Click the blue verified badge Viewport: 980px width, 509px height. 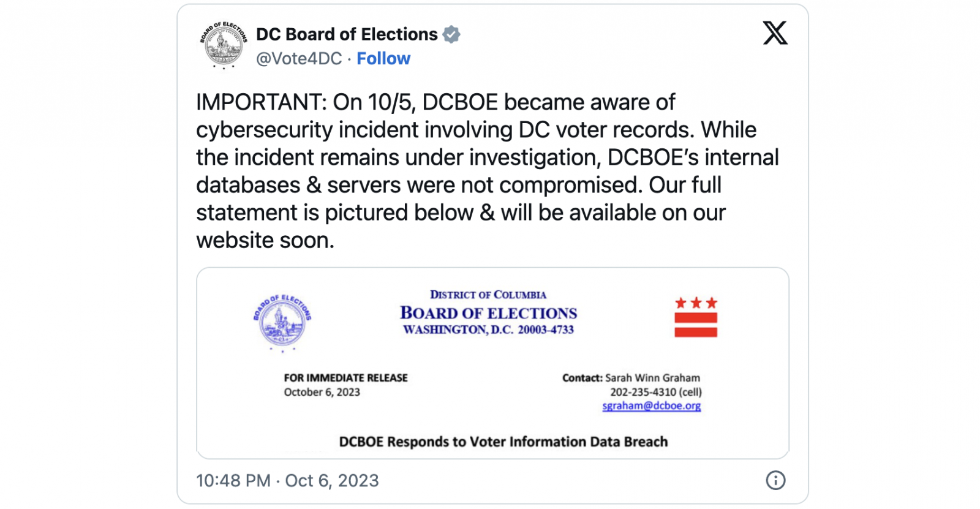point(451,34)
